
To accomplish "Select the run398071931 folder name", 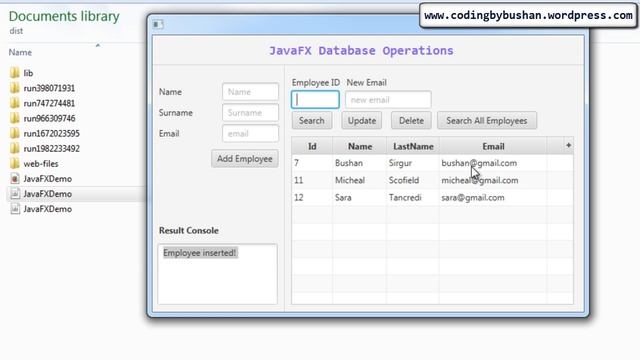I will [x=49, y=88].
